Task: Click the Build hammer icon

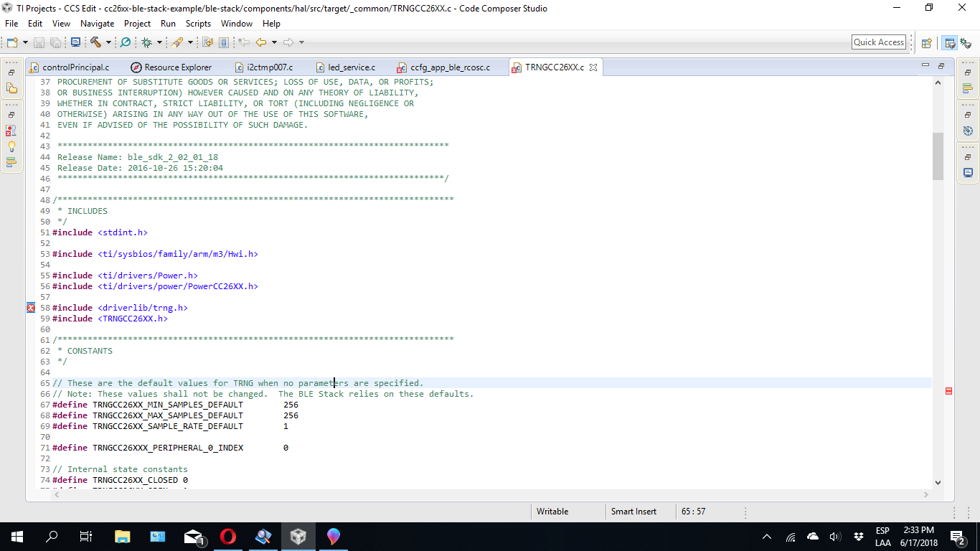Action: click(x=95, y=42)
